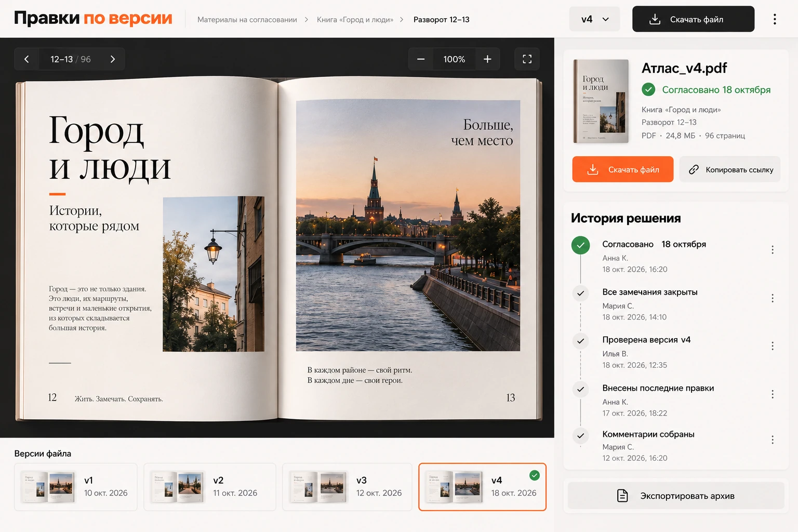The width and height of the screenshot is (798, 532).
Task: Open "Материалы на согласовании" breadcrumb
Action: pyautogui.click(x=247, y=20)
